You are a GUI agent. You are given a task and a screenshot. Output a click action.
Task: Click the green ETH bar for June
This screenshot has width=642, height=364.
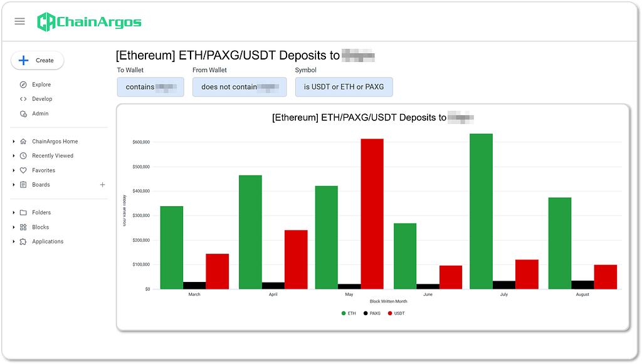[405, 256]
